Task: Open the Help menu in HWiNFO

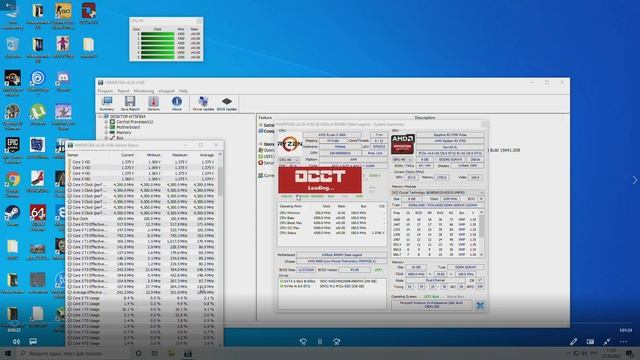Action: point(183,91)
